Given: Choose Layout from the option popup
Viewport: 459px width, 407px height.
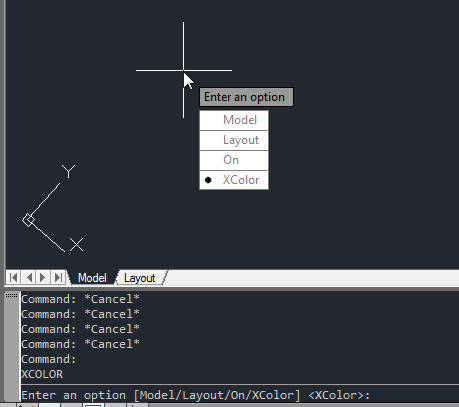Looking at the screenshot, I should (x=234, y=140).
